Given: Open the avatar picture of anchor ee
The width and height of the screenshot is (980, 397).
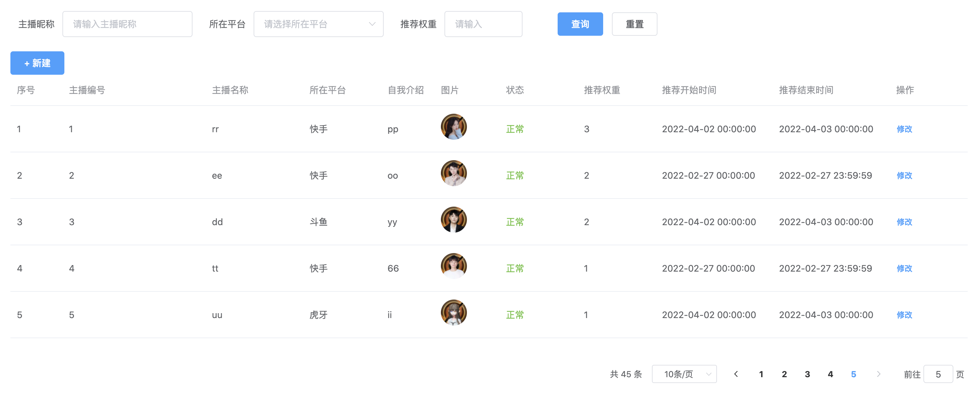Looking at the screenshot, I should [454, 173].
